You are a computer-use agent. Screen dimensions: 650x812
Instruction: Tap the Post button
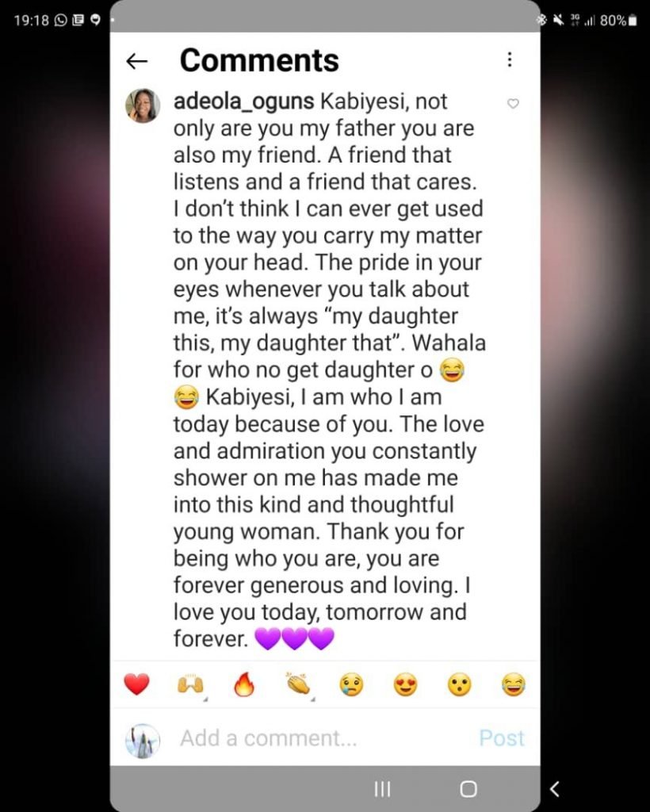coord(502,738)
